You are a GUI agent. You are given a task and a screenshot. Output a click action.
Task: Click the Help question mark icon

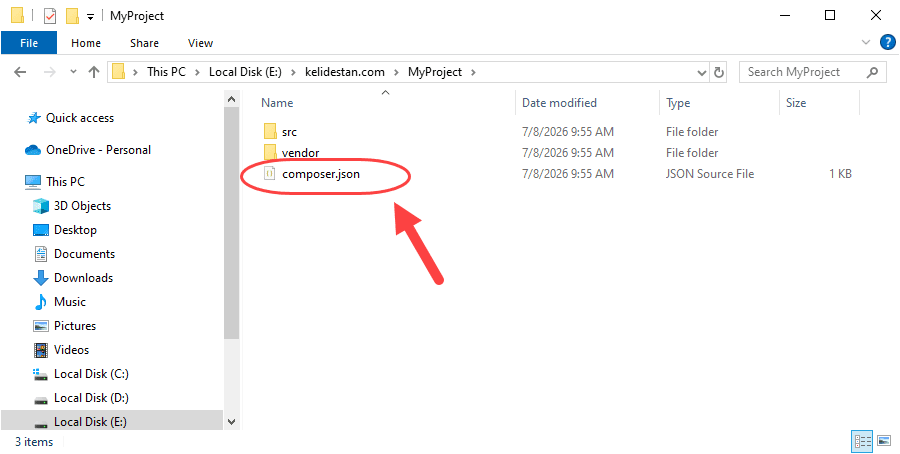[887, 42]
